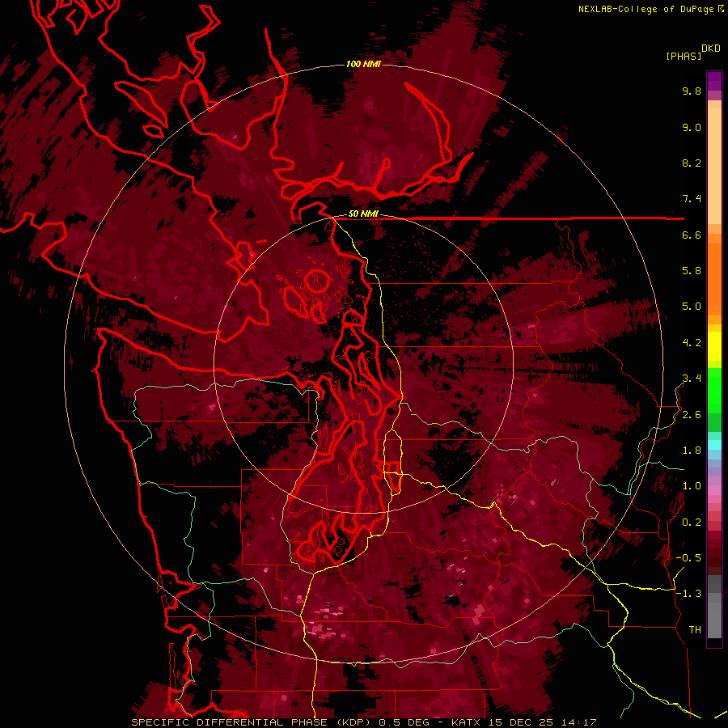Click the orange segment of color bar
The width and height of the screenshot is (728, 728).
click(x=714, y=275)
